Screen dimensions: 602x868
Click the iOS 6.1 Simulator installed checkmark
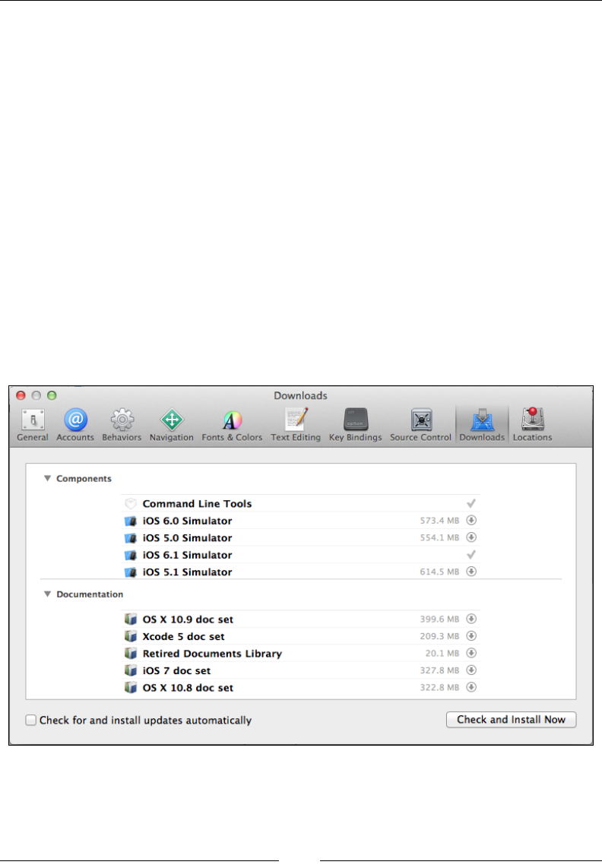(x=471, y=554)
